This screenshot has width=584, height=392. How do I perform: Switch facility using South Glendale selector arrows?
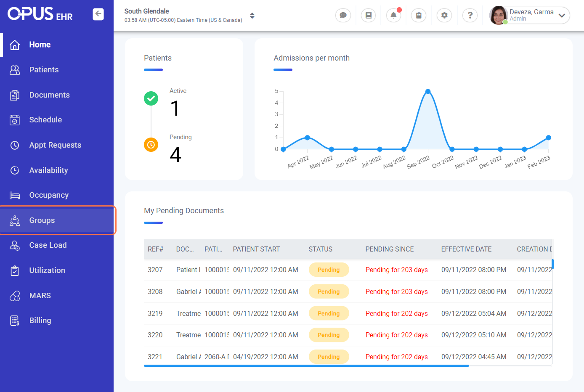point(252,16)
